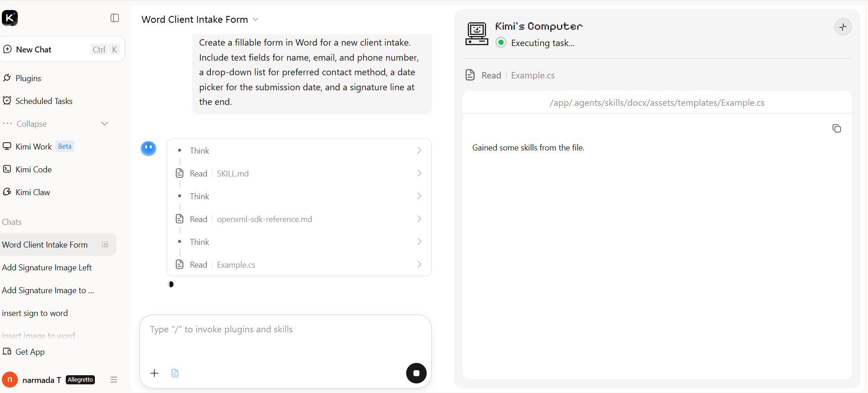This screenshot has height=393, width=868.
Task: Stop the running task generation
Action: click(x=416, y=373)
